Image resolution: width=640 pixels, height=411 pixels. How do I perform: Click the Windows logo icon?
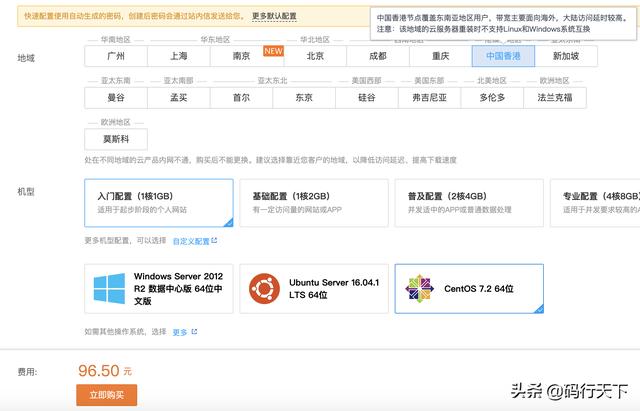tap(109, 289)
